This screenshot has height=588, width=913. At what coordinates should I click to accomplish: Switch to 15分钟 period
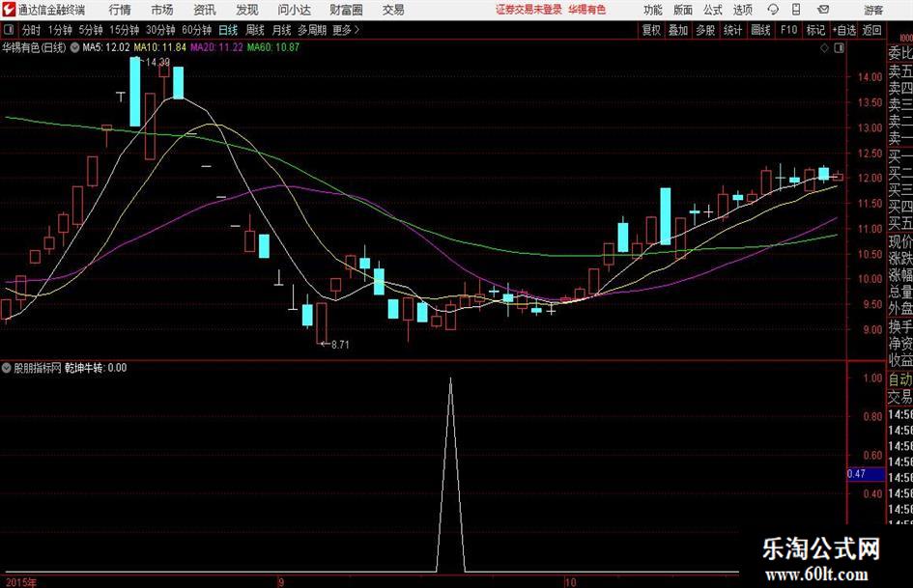coord(124,30)
